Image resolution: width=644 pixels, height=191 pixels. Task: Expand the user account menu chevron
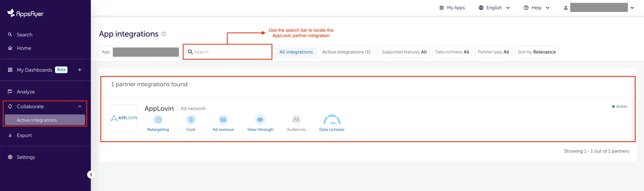pos(632,8)
